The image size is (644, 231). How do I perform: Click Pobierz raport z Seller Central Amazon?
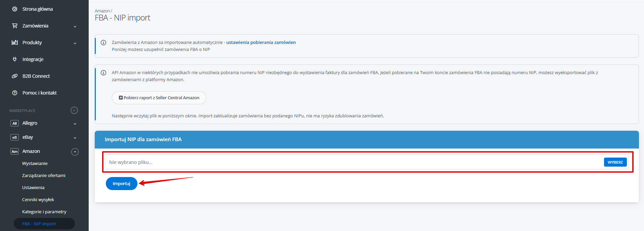click(x=159, y=98)
